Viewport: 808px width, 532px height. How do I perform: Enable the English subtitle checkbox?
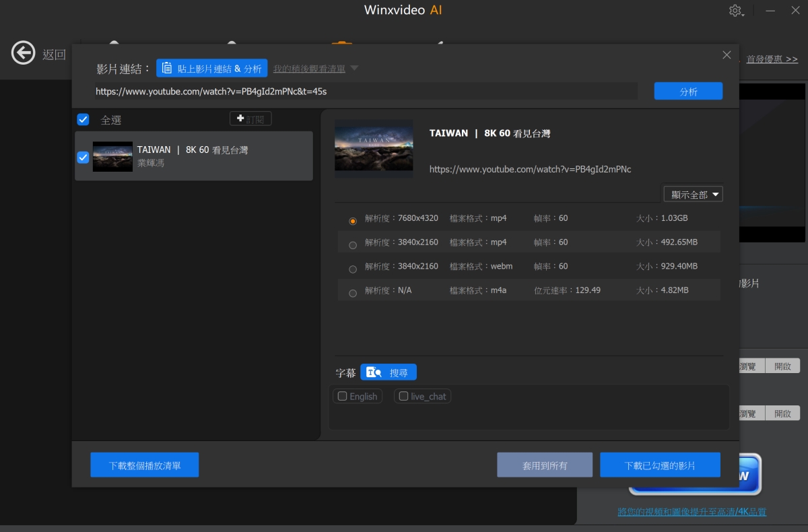343,397
